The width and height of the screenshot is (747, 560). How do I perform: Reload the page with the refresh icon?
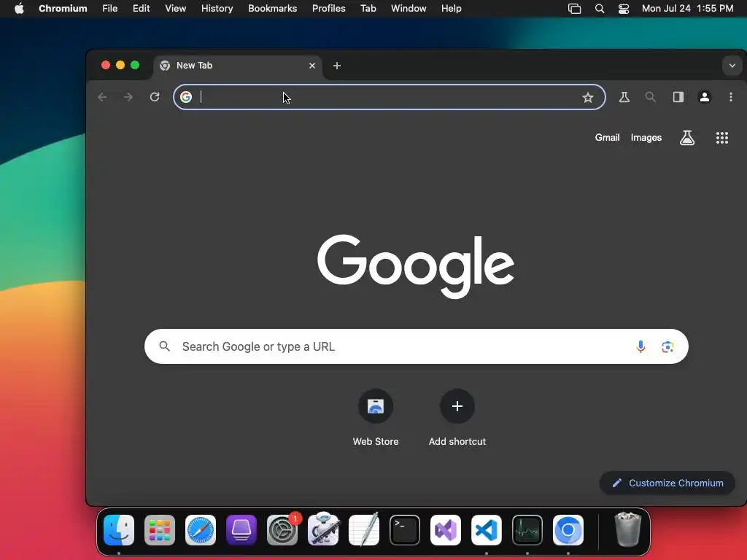click(x=155, y=97)
